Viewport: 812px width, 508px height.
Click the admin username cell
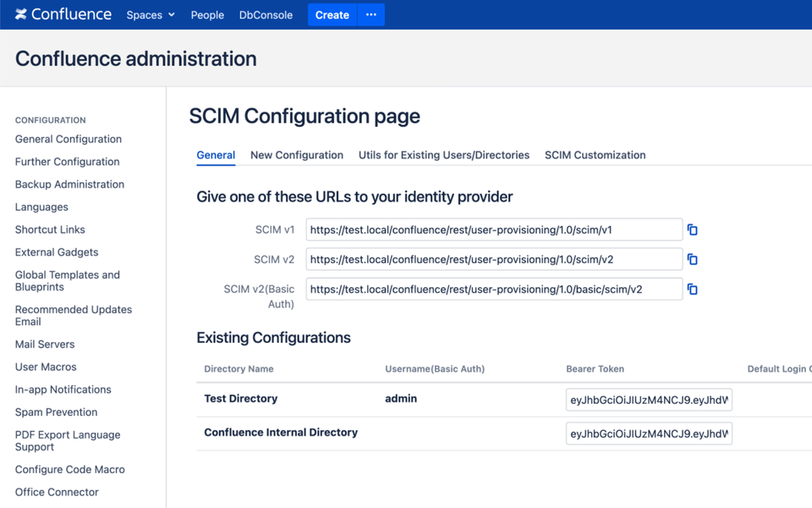[x=401, y=399]
